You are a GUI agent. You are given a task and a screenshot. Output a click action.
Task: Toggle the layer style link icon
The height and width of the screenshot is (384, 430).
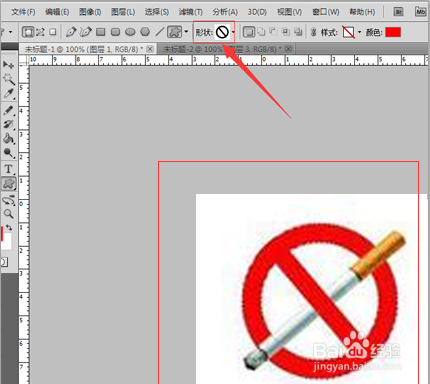coord(313,32)
